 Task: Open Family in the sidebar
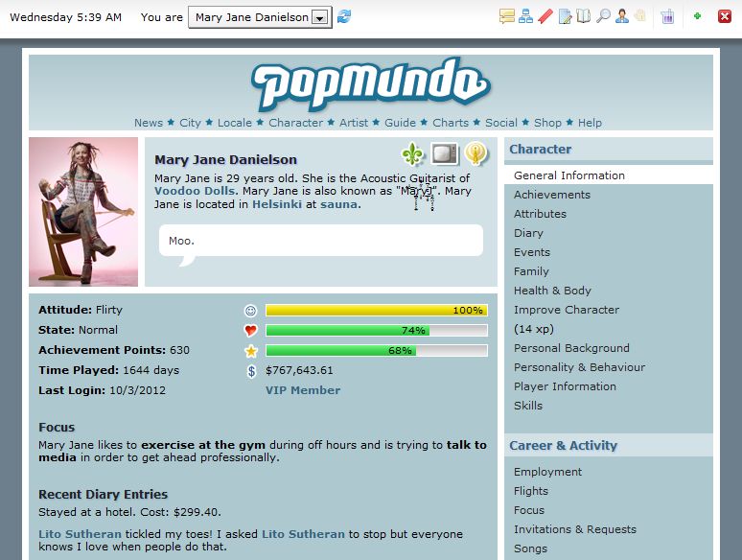pyautogui.click(x=531, y=271)
